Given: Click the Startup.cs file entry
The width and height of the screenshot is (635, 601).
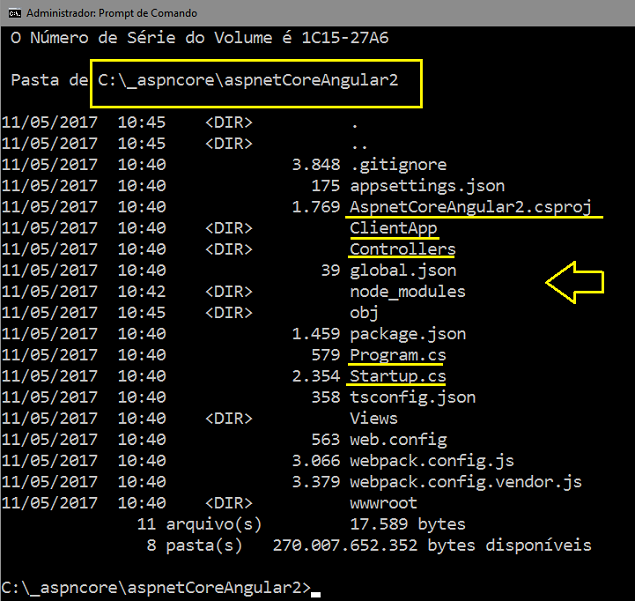Looking at the screenshot, I should pyautogui.click(x=398, y=376).
